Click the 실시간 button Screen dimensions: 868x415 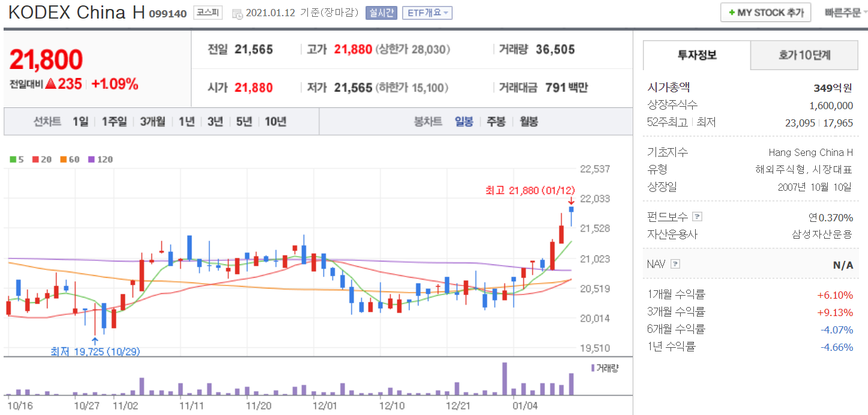pyautogui.click(x=381, y=13)
